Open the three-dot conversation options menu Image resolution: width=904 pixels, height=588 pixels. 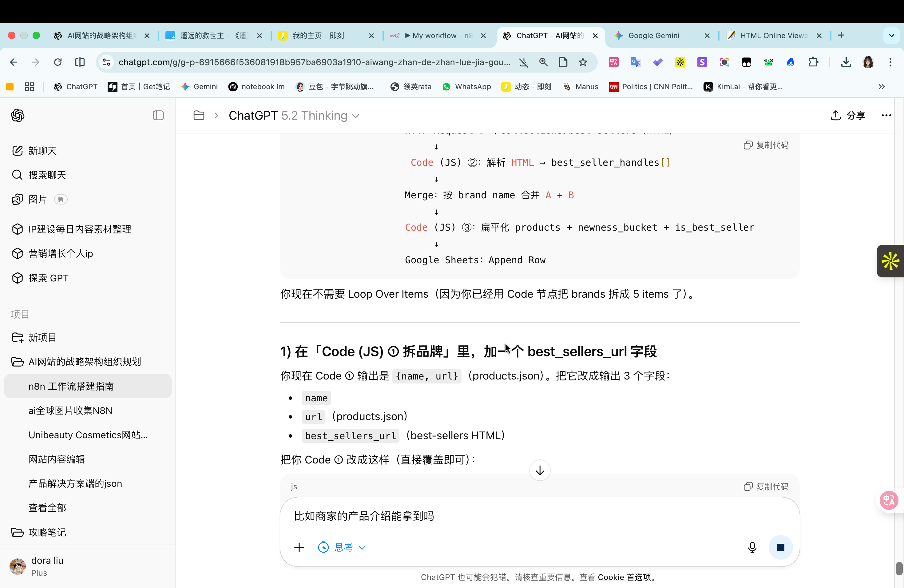[x=886, y=115]
